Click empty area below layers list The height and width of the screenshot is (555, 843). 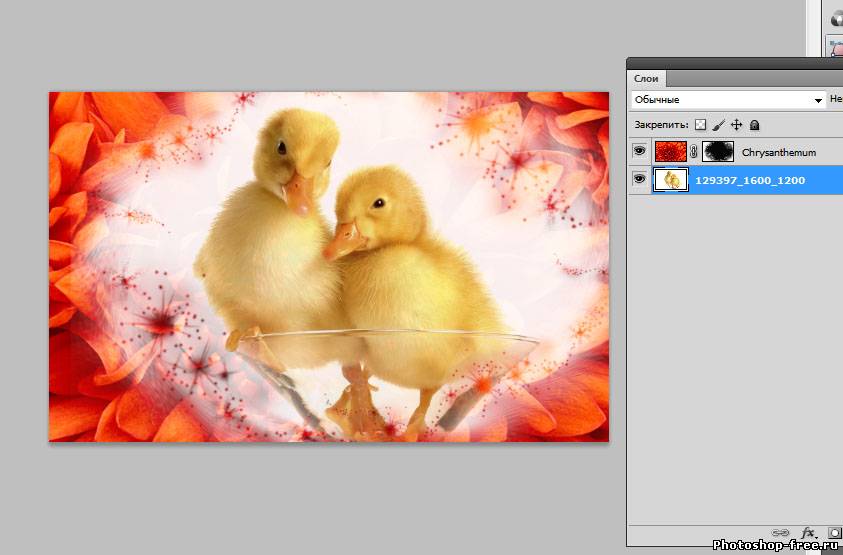tap(734, 350)
